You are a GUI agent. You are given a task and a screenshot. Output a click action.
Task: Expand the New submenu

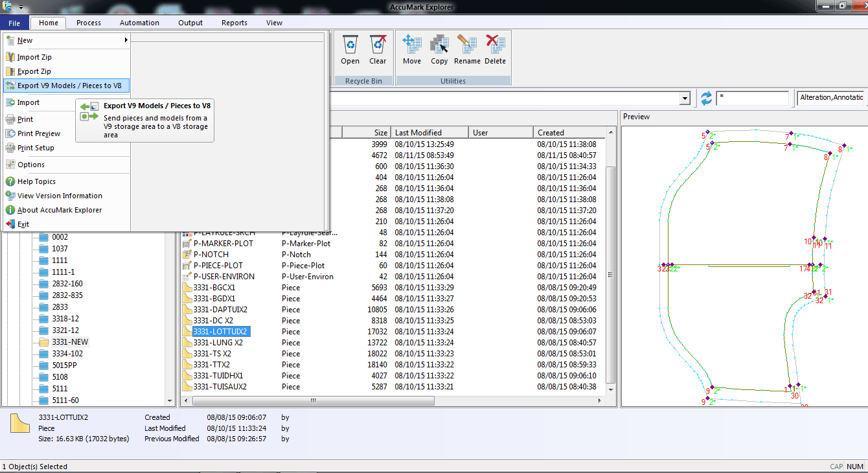point(67,40)
